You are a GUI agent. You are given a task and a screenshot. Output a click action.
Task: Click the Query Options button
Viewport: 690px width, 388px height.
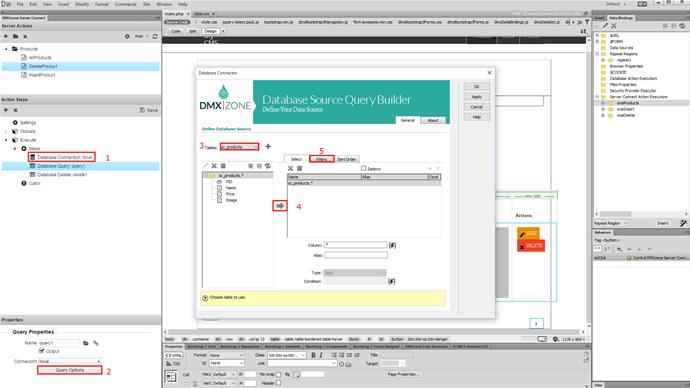pyautogui.click(x=70, y=370)
